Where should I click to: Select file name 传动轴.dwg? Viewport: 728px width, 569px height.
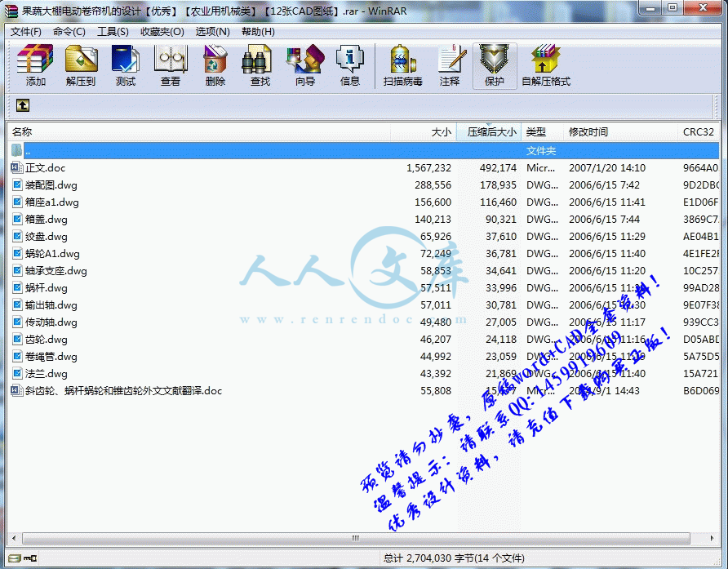click(x=51, y=322)
